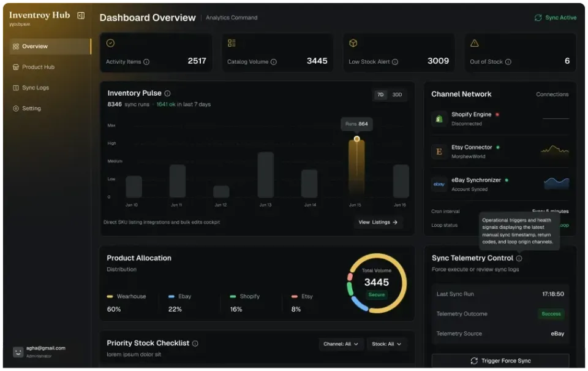Click the Last Sync Run time 17:18:50
Viewport: 588px width, 371px height.
552,294
